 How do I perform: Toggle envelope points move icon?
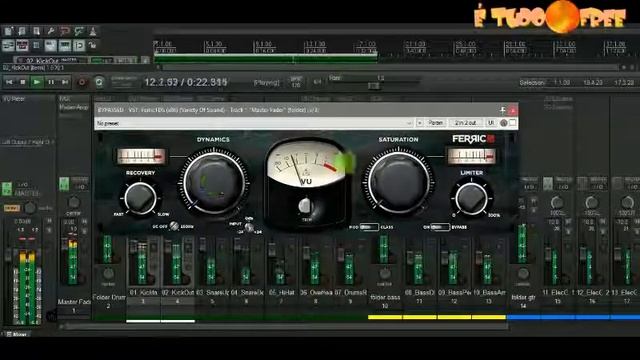pos(51,45)
